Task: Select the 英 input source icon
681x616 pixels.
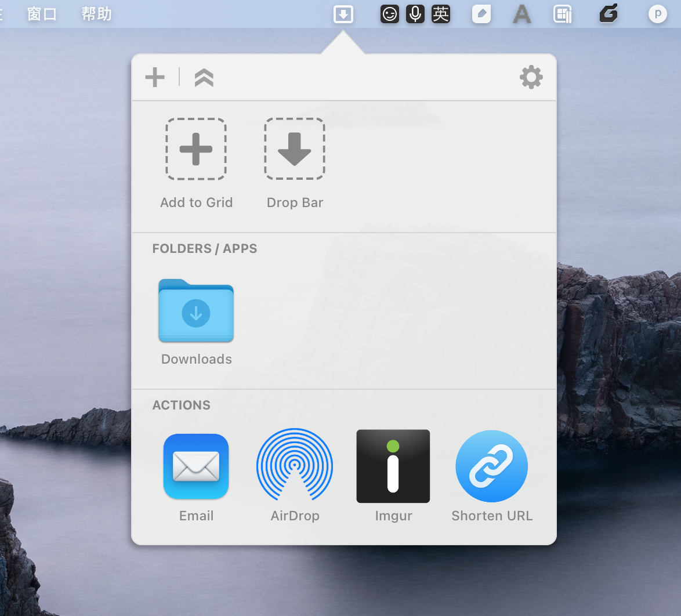Action: click(441, 14)
